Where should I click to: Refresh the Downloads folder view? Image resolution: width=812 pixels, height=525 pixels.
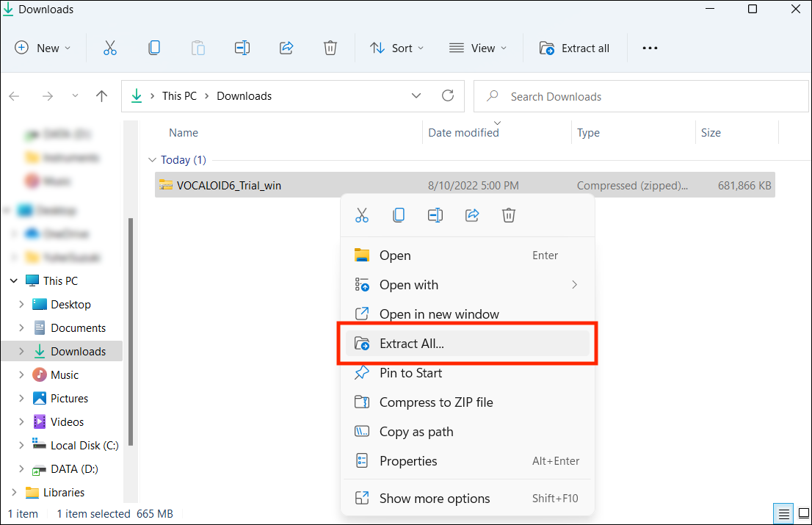click(448, 96)
